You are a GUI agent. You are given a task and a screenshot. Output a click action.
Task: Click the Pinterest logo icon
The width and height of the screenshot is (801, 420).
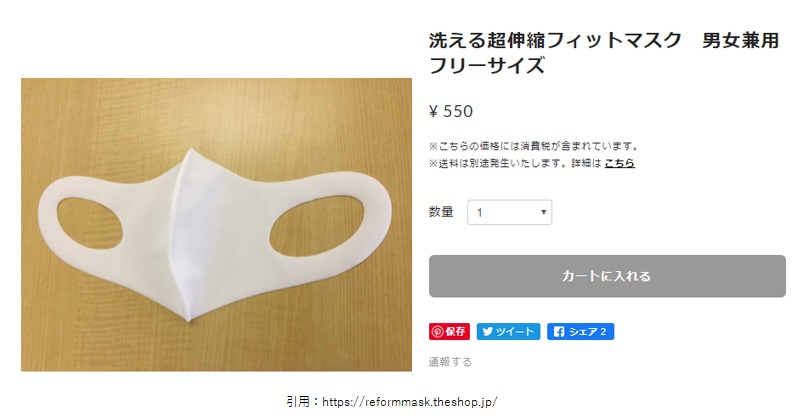point(437,332)
